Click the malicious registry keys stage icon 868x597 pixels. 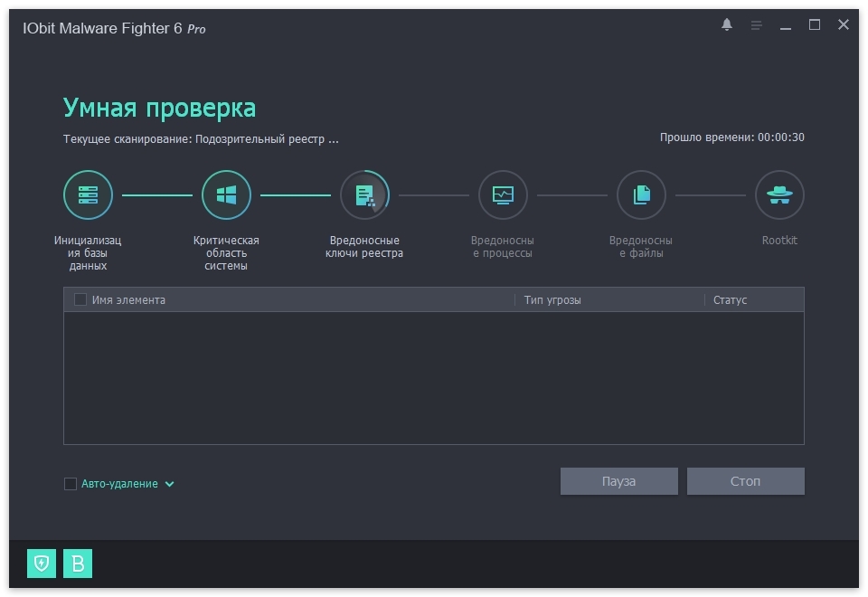click(364, 194)
